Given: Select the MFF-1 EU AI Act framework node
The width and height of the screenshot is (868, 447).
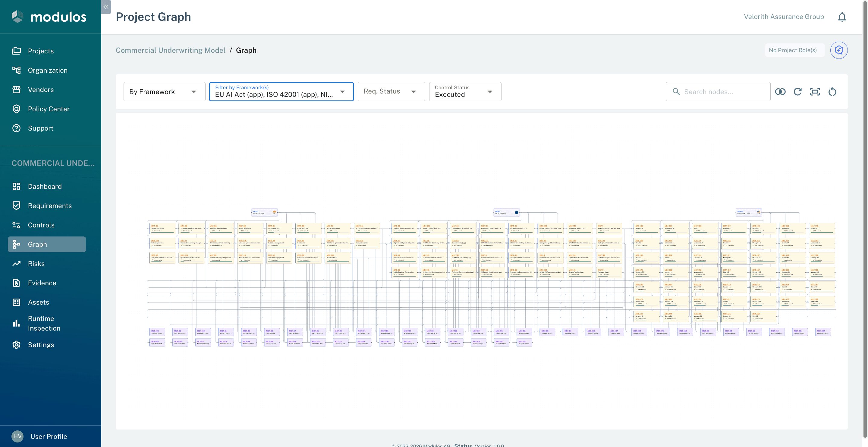Looking at the screenshot, I should click(x=506, y=212).
